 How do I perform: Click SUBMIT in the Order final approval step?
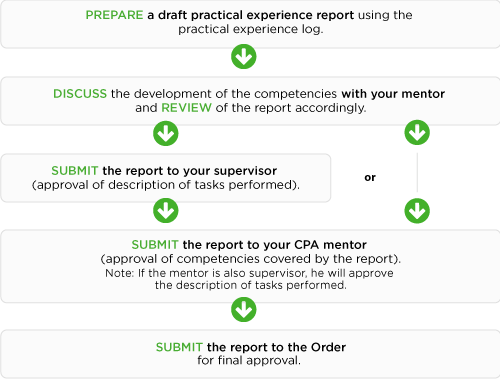click(179, 347)
